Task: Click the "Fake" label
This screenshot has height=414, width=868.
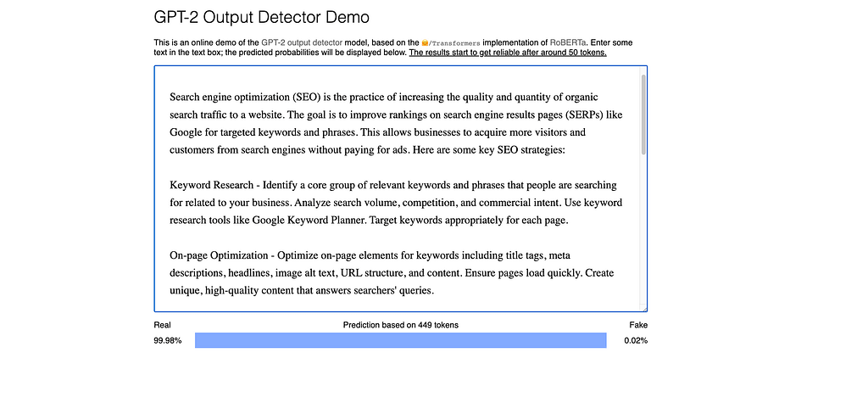Action: pyautogui.click(x=638, y=325)
